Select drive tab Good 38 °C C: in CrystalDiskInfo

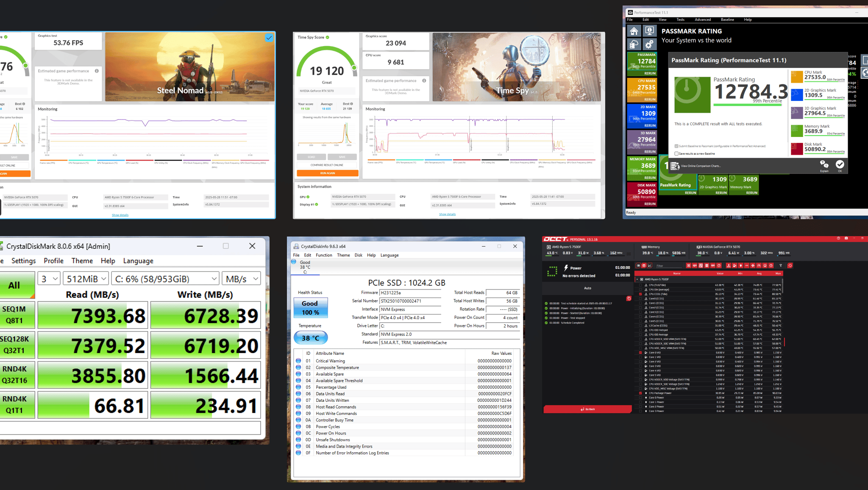point(305,267)
